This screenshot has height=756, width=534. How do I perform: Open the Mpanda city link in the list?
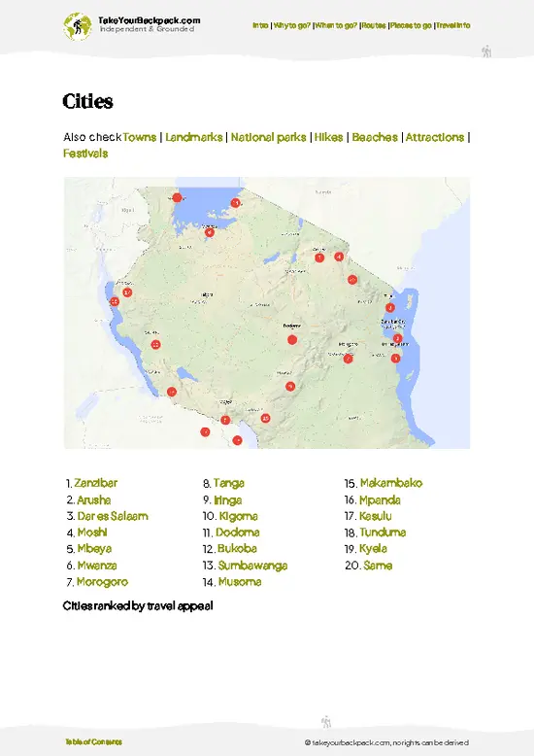pos(380,500)
